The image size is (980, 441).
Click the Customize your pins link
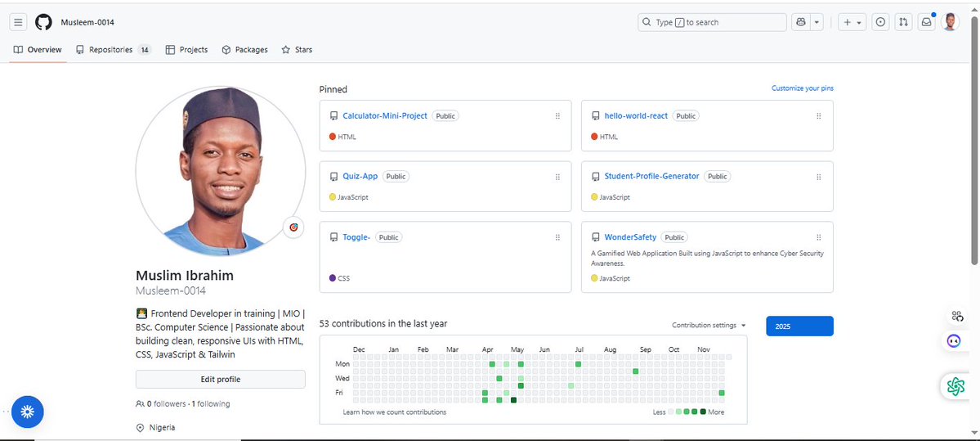pos(803,88)
